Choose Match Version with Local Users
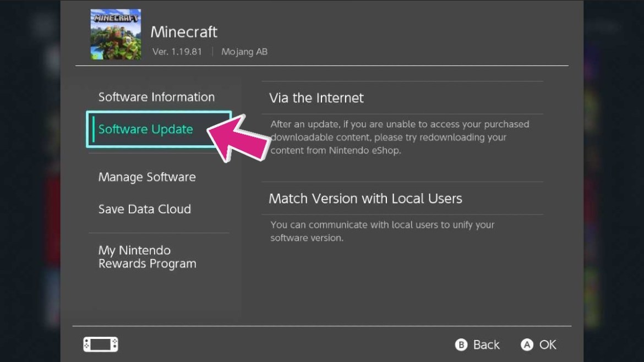Image resolution: width=644 pixels, height=362 pixels. click(366, 199)
